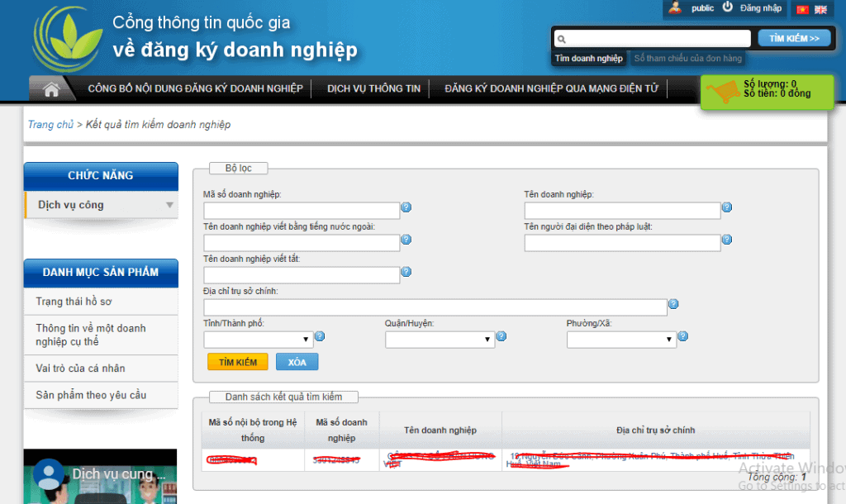Open help icon for abbreviated name field
The height and width of the screenshot is (504, 846).
[x=406, y=272]
